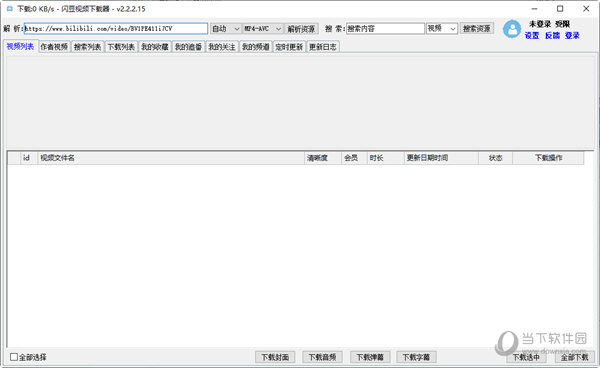Click the bilibili URL input field
The height and width of the screenshot is (368, 600).
(x=116, y=29)
